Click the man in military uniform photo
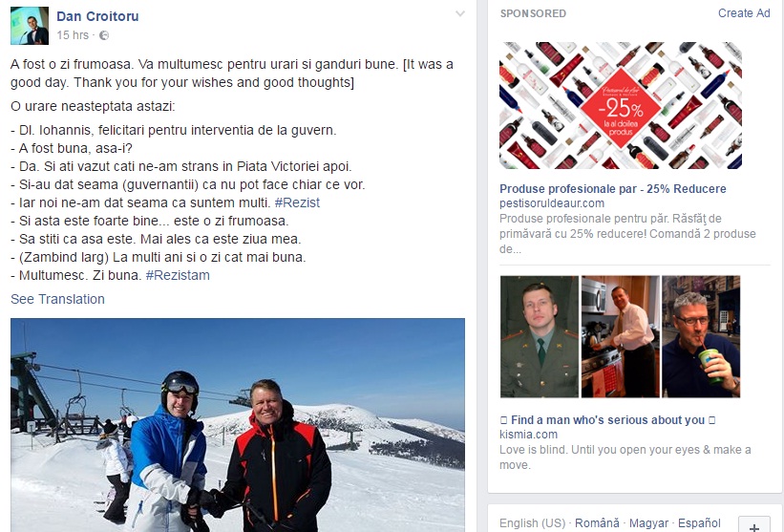784x532 pixels. [539, 336]
